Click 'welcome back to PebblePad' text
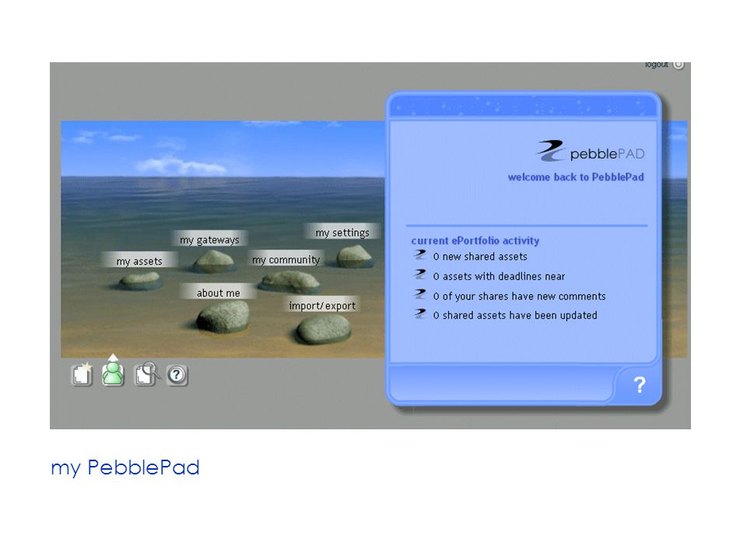The width and height of the screenshot is (747, 560). (x=576, y=177)
